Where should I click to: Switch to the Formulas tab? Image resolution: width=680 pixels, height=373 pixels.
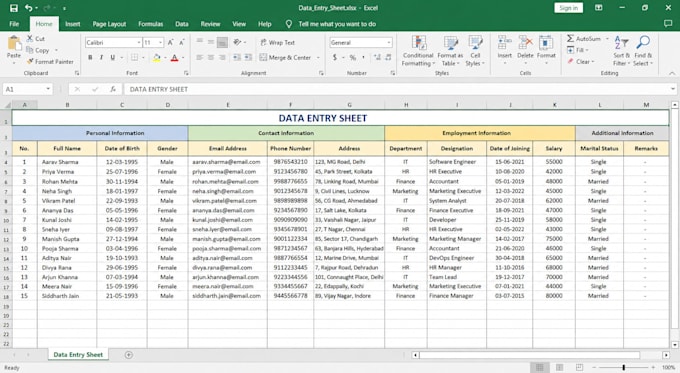click(150, 24)
